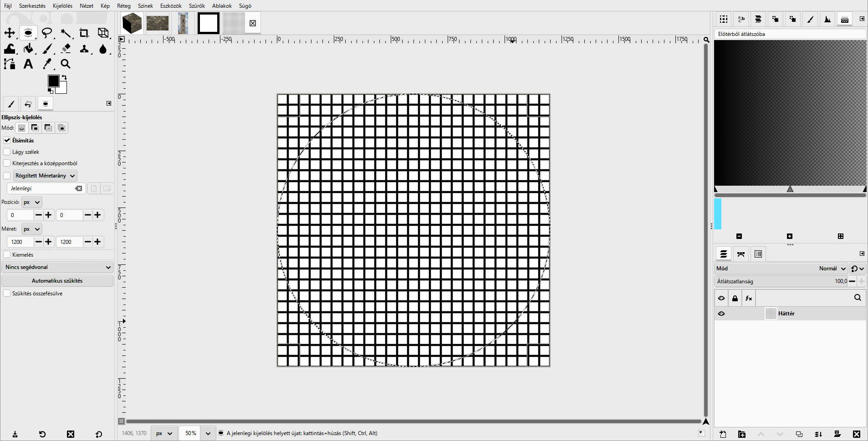Toggle the Élsimítás checkbox
The width and height of the screenshot is (868, 441).
pos(7,140)
